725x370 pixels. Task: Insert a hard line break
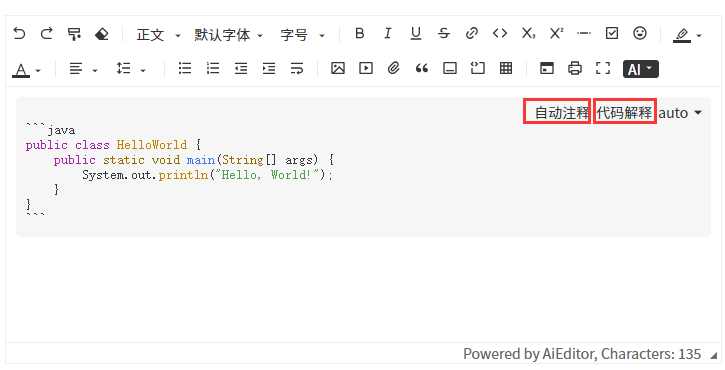pos(297,68)
